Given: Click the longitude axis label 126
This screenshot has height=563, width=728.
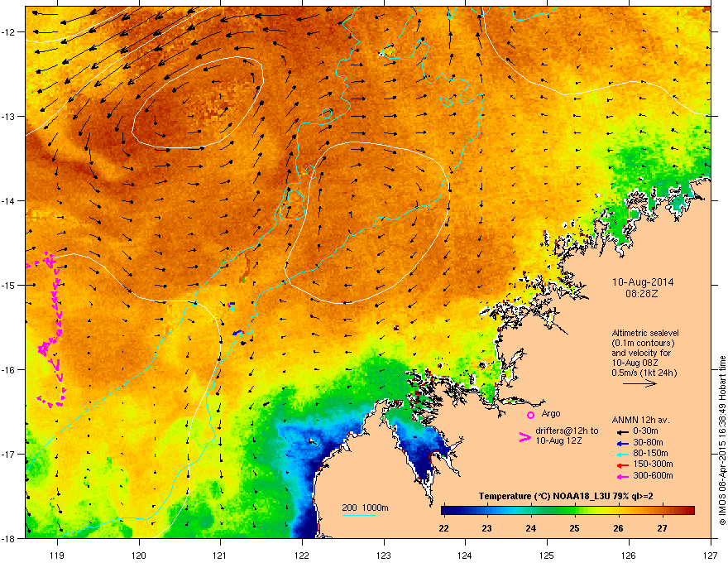Looking at the screenshot, I should [629, 556].
